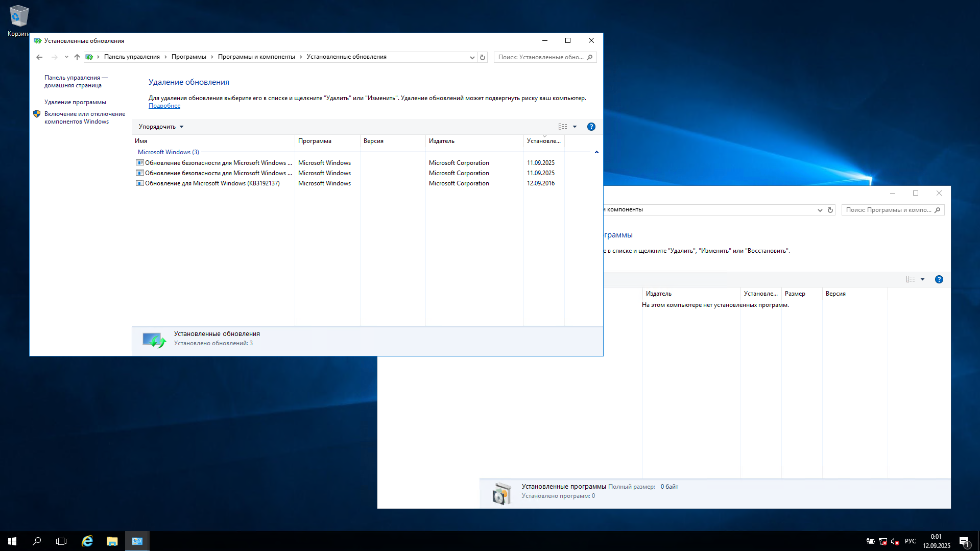This screenshot has height=551, width=980.
Task: Open view options arrow in Programs and Features
Action: [923, 279]
